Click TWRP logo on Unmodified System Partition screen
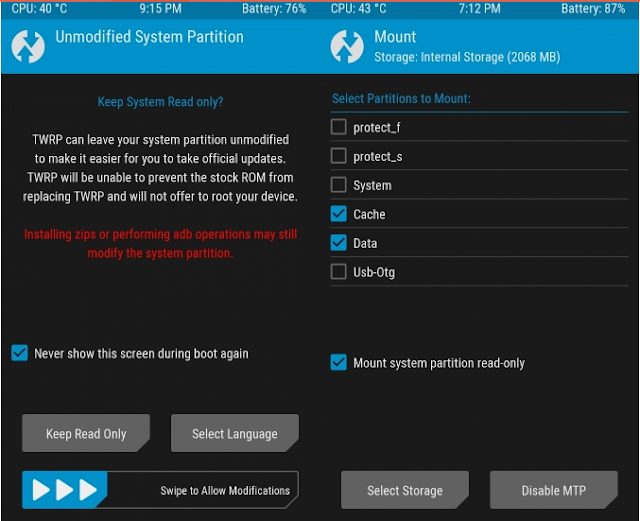Screen dimensions: 640x521 (28, 46)
